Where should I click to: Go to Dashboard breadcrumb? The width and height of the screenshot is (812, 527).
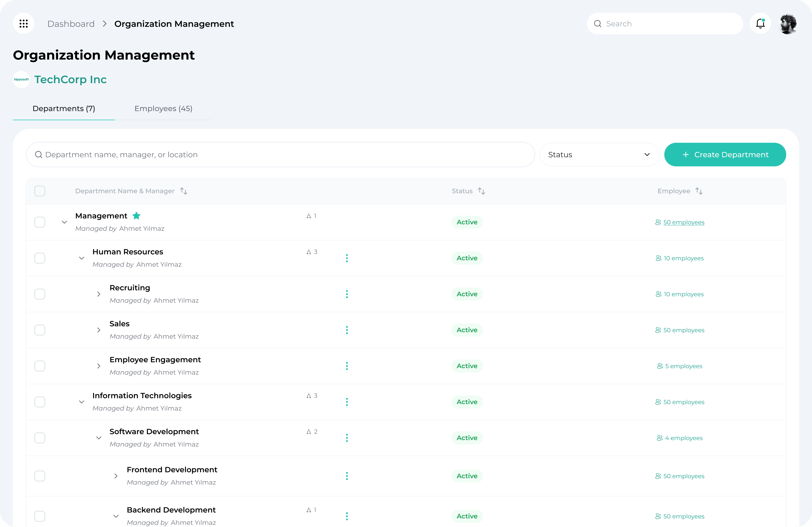click(x=71, y=24)
